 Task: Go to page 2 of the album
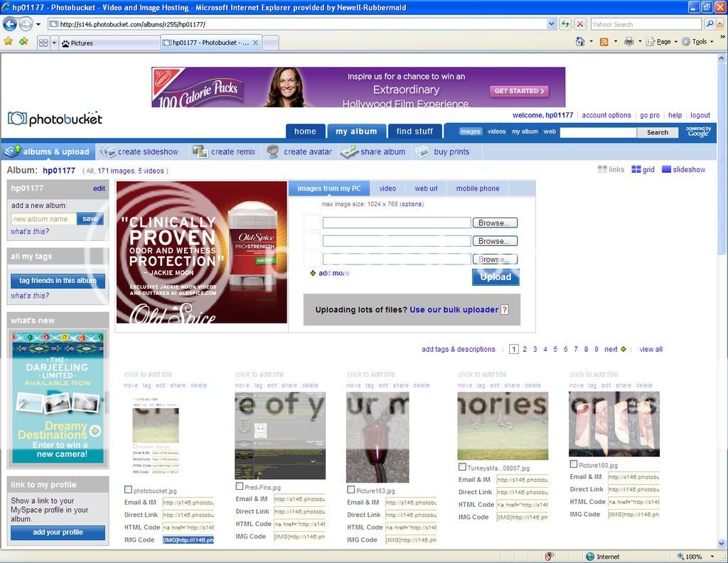click(x=525, y=349)
